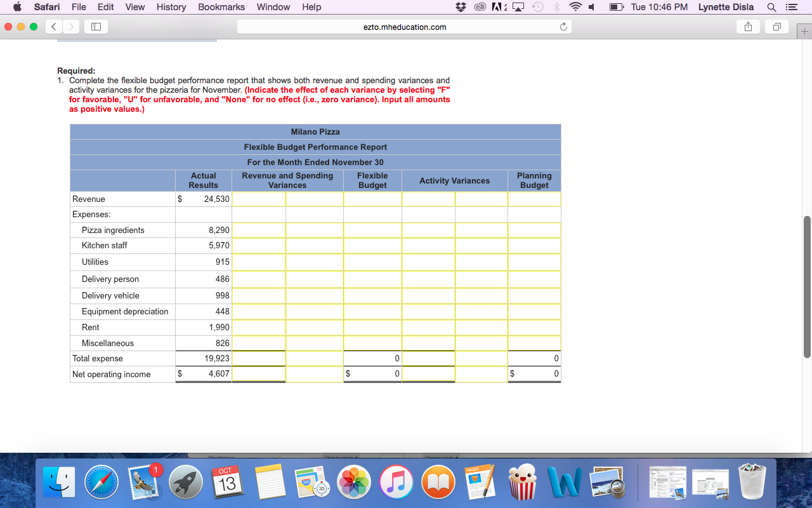Open Preview app in the Dock
Screen dimensions: 812x508
(x=607, y=482)
